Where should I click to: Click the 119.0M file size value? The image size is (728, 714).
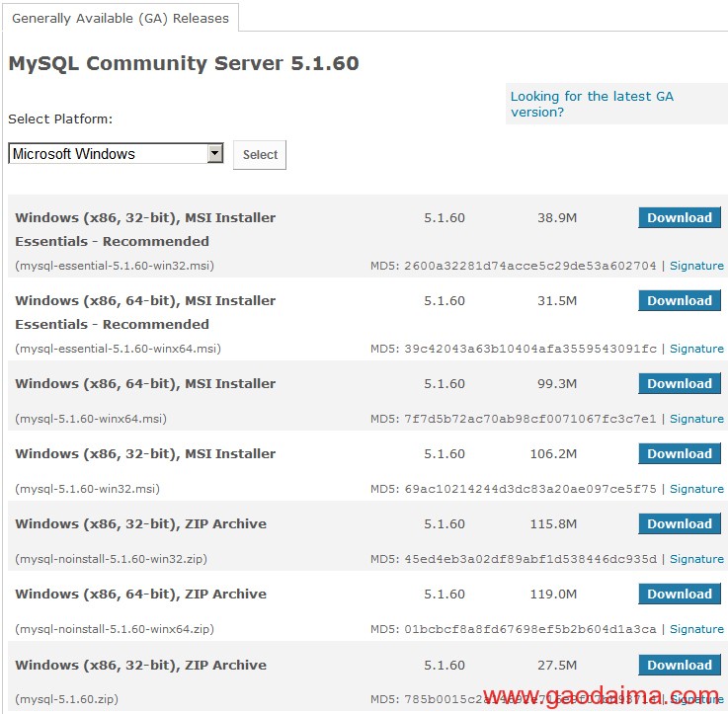pyautogui.click(x=553, y=595)
